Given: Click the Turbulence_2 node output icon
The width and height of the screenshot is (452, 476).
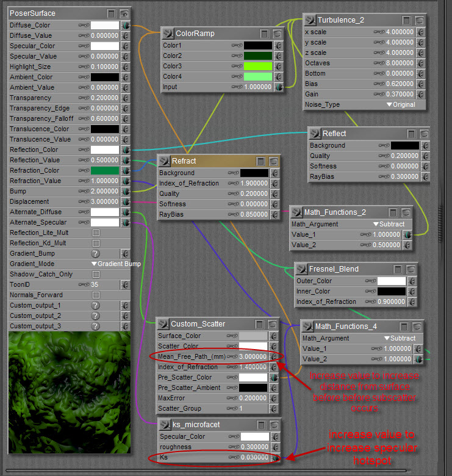Looking at the screenshot, I should click(310, 20).
